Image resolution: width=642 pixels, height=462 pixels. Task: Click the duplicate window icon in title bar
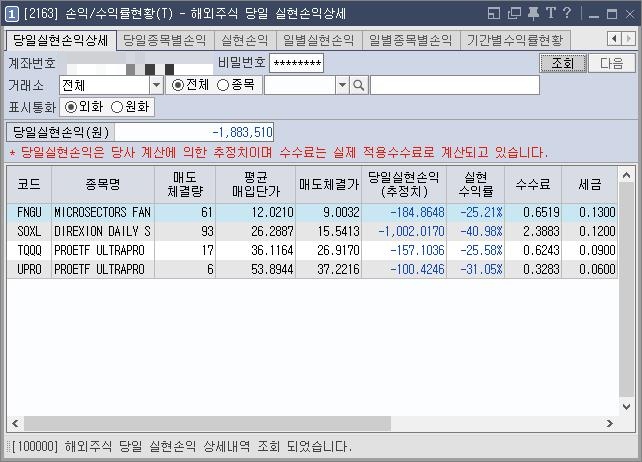514,14
